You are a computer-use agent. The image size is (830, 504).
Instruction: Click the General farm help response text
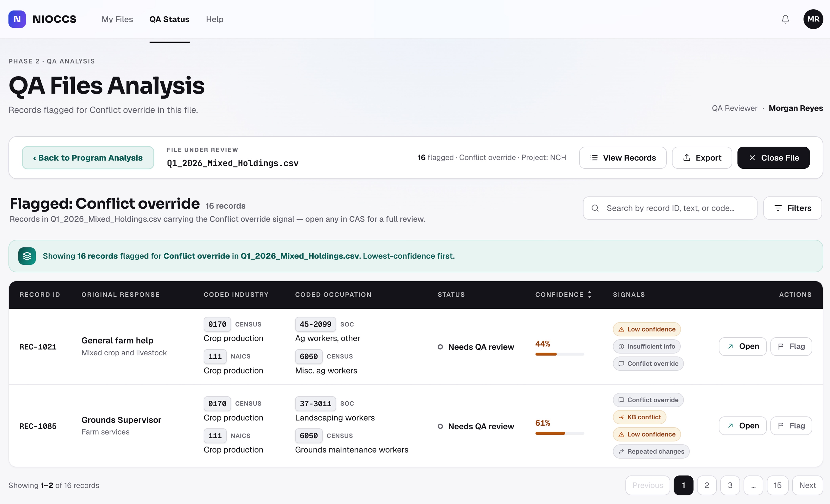click(x=117, y=340)
